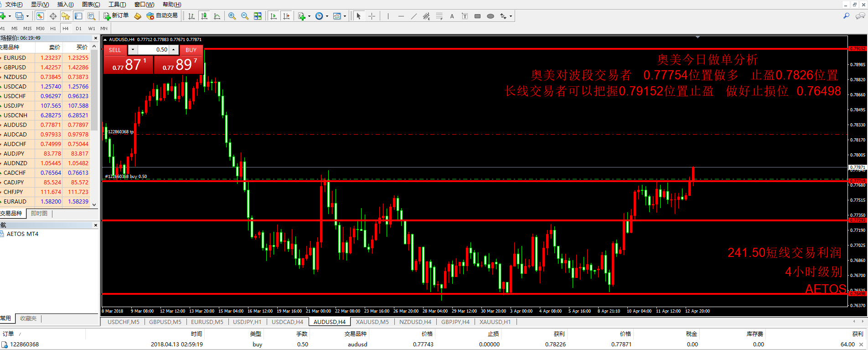Draw a horizontal line tool

pyautogui.click(x=401, y=16)
